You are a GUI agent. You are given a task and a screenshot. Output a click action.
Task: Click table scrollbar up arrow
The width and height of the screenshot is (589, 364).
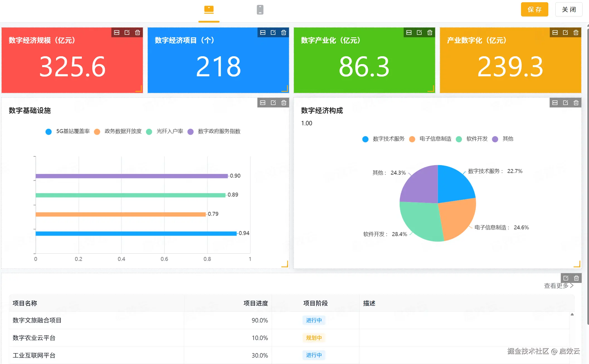[x=572, y=314]
